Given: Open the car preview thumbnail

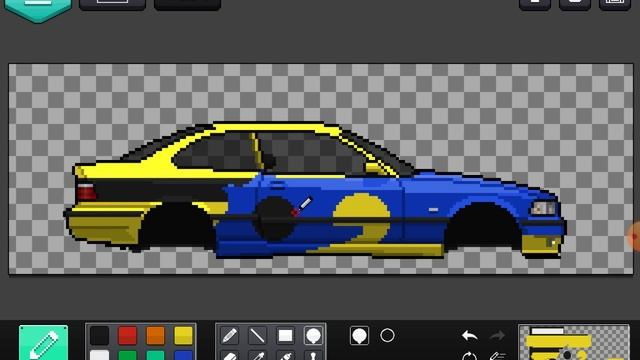Looking at the screenshot, I should coord(574,342).
